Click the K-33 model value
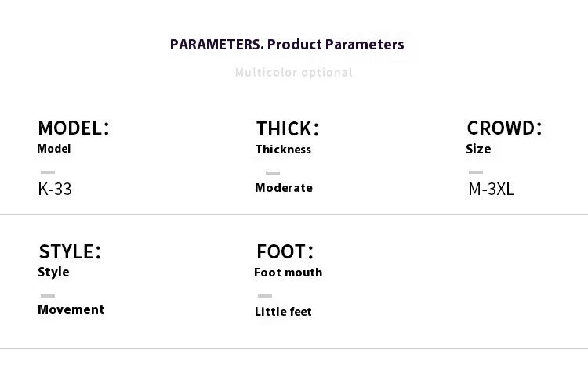The image size is (588, 372). (x=55, y=189)
